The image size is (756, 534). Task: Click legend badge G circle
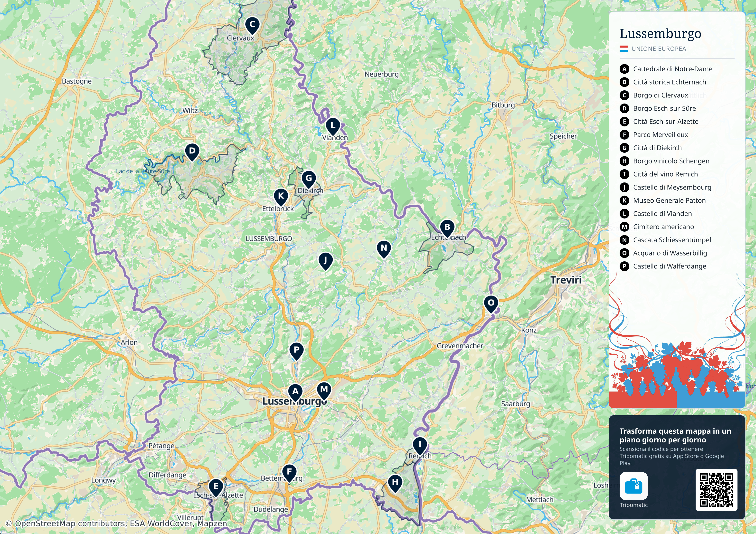pyautogui.click(x=624, y=148)
